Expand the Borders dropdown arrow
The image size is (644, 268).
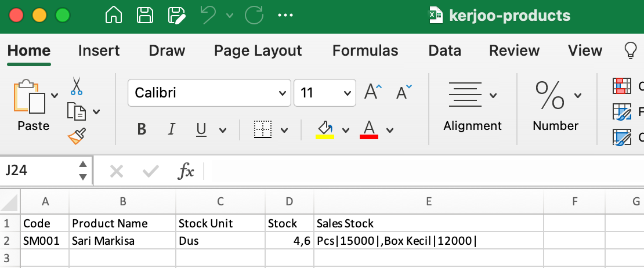(285, 130)
